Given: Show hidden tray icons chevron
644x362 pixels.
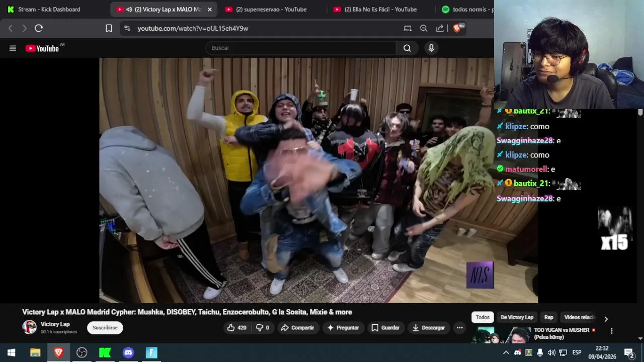Looking at the screenshot, I should tap(506, 352).
